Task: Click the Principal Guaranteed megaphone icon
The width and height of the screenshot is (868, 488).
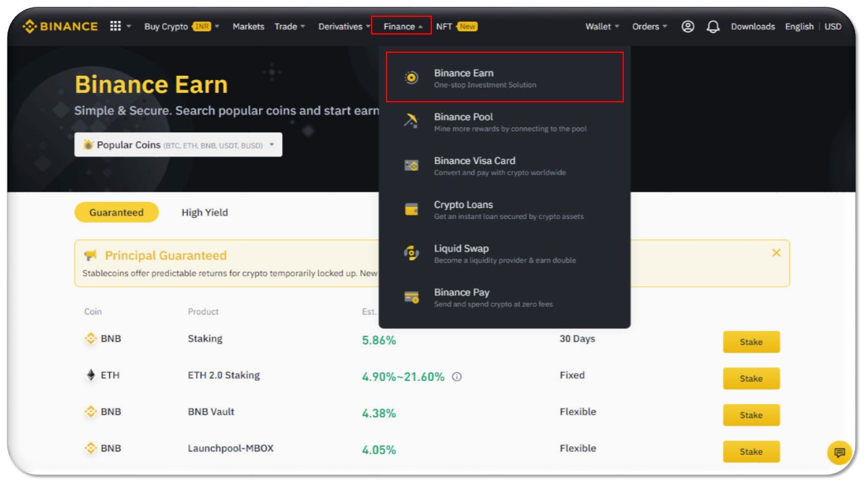Action: pyautogui.click(x=90, y=256)
